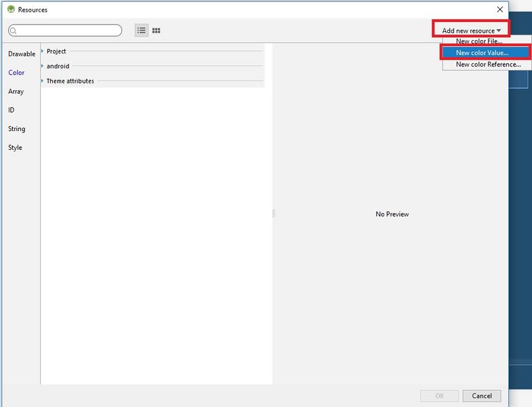This screenshot has width=532, height=407.
Task: Expand the Theme attributes group arrow
Action: (x=43, y=81)
